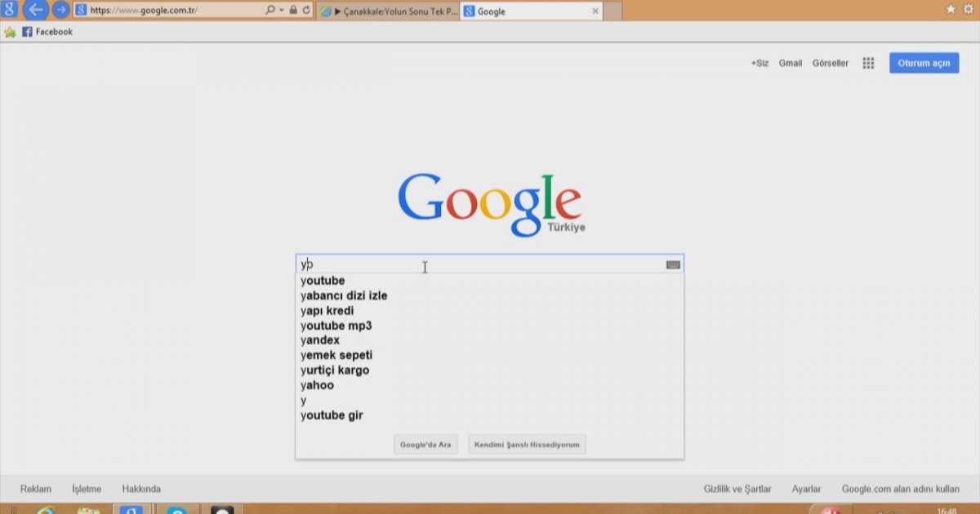Viewport: 980px width, 514px height.
Task: Open browser tools gear icon
Action: [969, 9]
